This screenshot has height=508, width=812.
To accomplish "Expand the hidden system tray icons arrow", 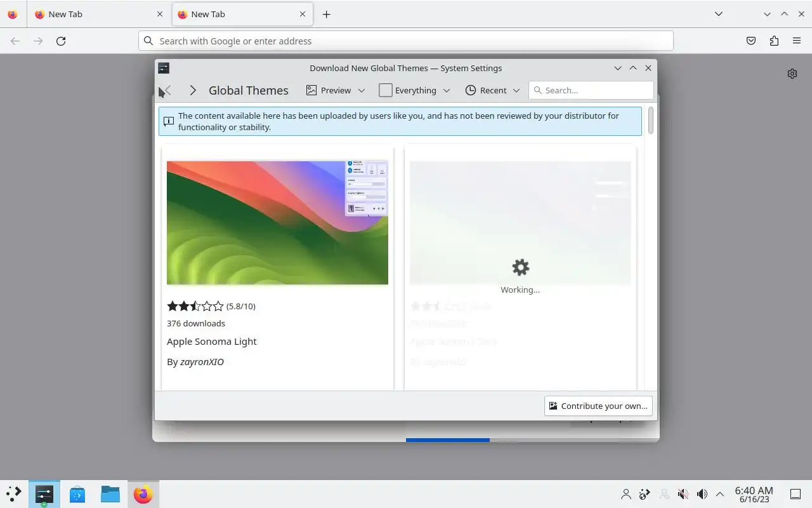I will [x=720, y=494].
